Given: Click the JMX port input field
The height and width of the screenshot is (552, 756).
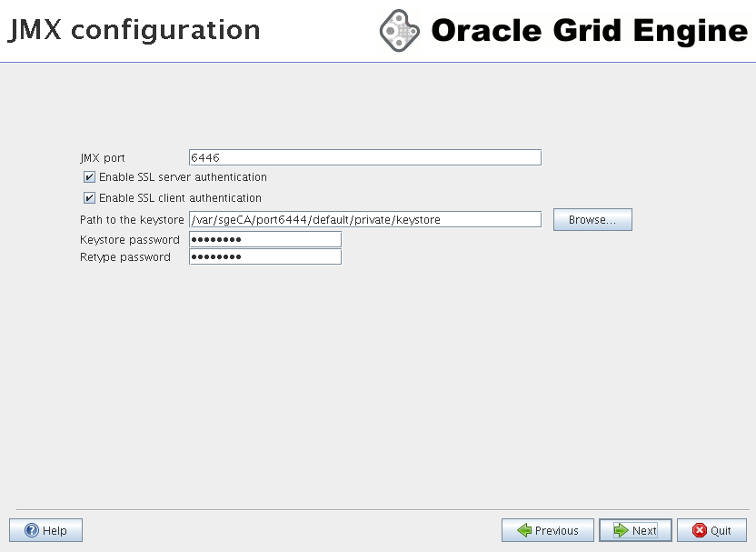Looking at the screenshot, I should coord(365,157).
